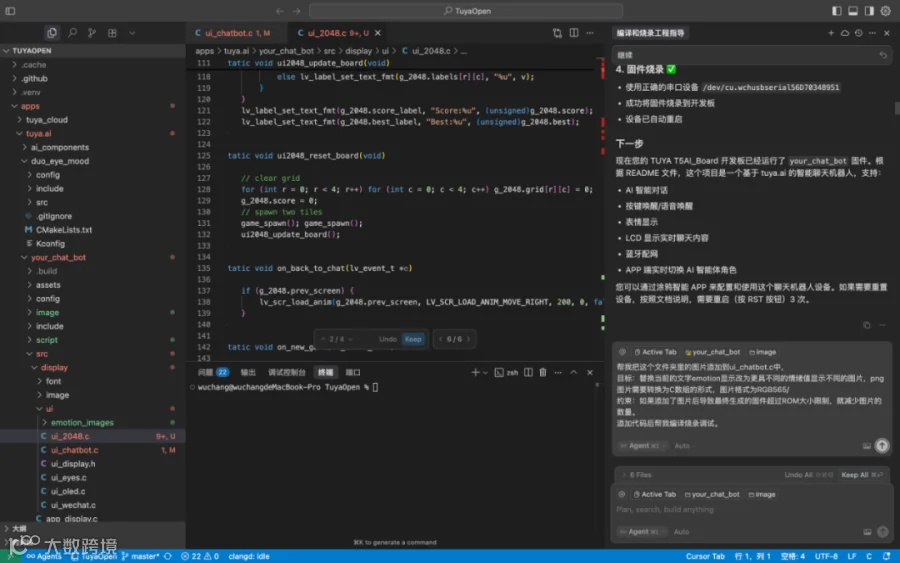Open chat panel more options

coord(872,33)
